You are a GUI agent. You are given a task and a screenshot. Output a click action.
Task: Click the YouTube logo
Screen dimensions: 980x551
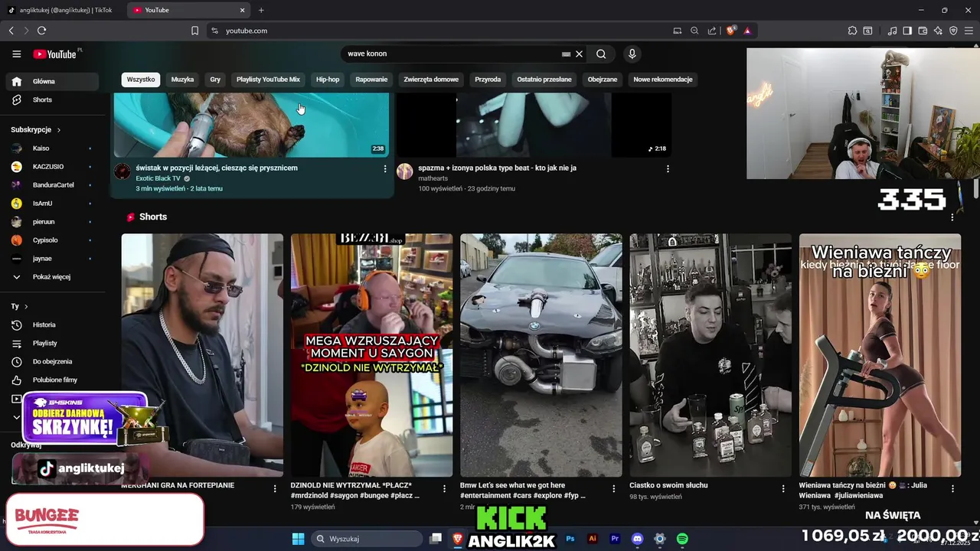pos(55,54)
